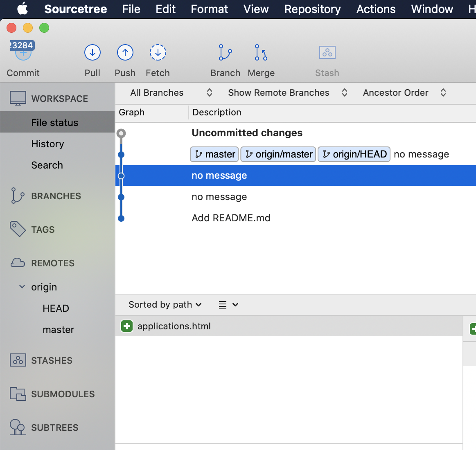Open the File menu

pyautogui.click(x=131, y=9)
